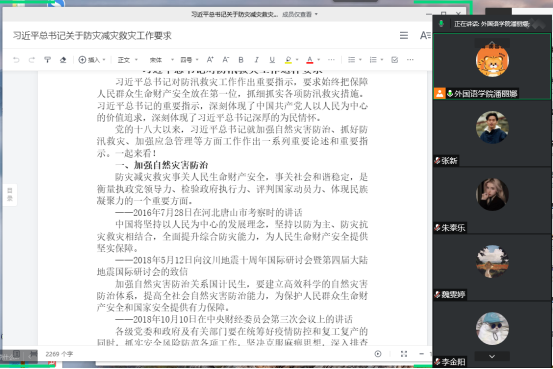Viewport: 553px width, 369px height.
Task: Toggle bold formatting
Action: [x=241, y=60]
